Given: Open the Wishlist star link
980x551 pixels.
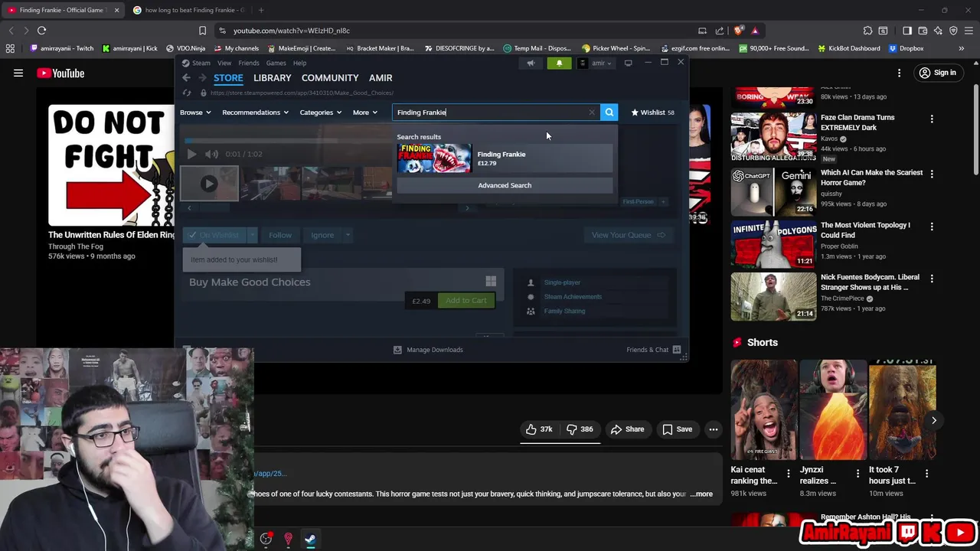Looking at the screenshot, I should point(652,112).
